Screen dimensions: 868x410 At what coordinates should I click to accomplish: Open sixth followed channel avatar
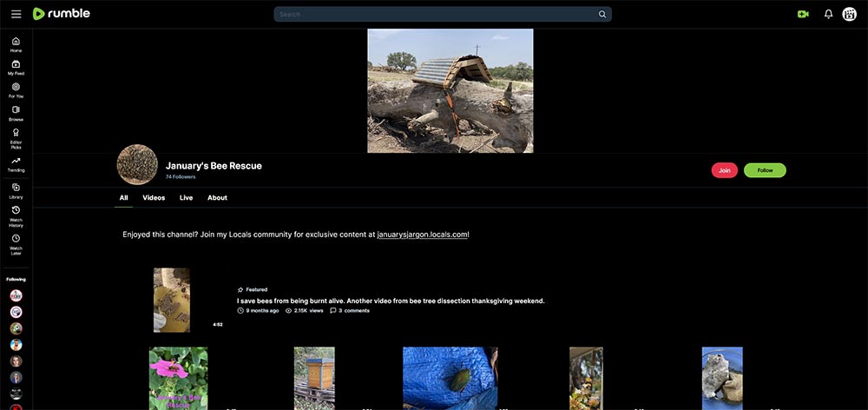point(16,377)
